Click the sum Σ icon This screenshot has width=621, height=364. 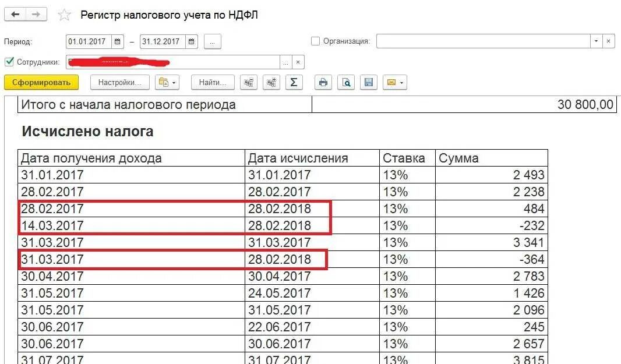294,82
